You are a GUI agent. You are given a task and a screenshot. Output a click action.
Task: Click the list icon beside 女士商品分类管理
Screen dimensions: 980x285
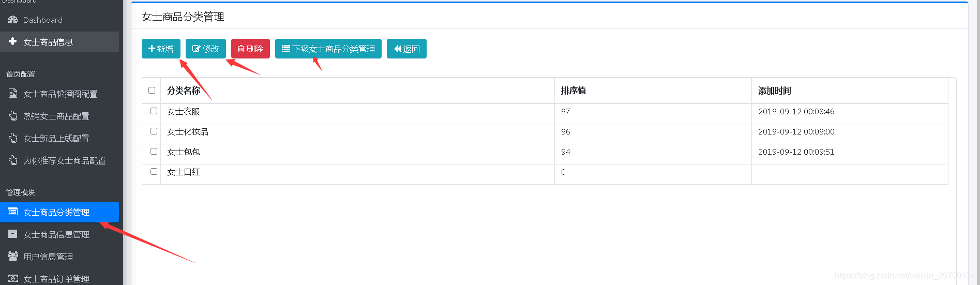[13, 212]
